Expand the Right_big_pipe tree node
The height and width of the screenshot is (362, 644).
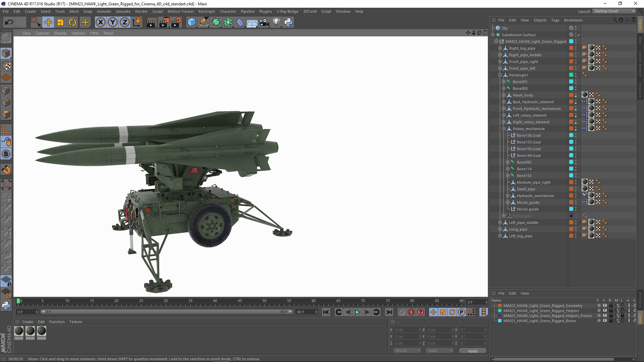(500, 48)
